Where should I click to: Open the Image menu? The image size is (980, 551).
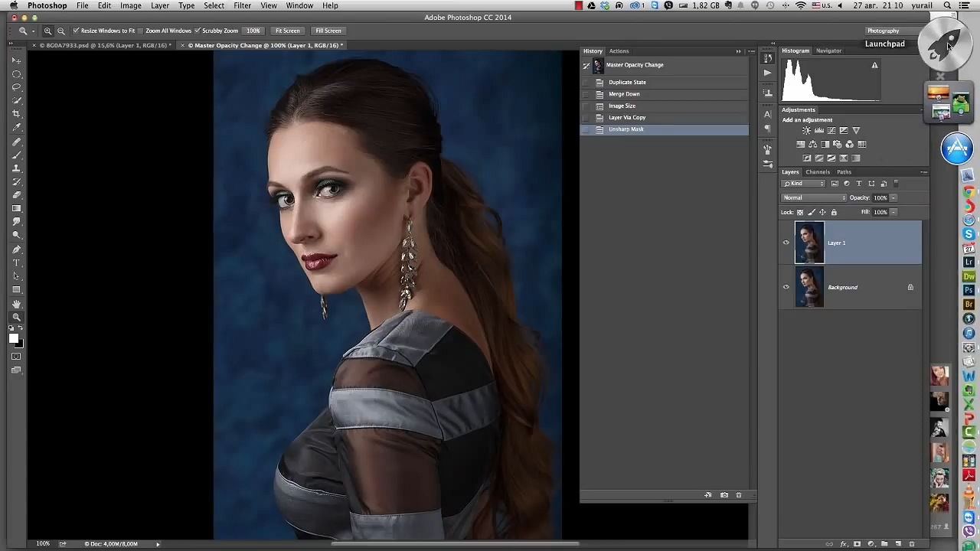click(130, 5)
